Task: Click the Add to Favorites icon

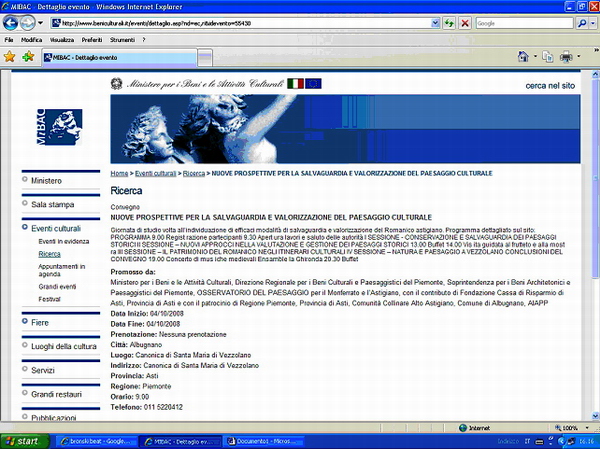Action: click(28, 57)
